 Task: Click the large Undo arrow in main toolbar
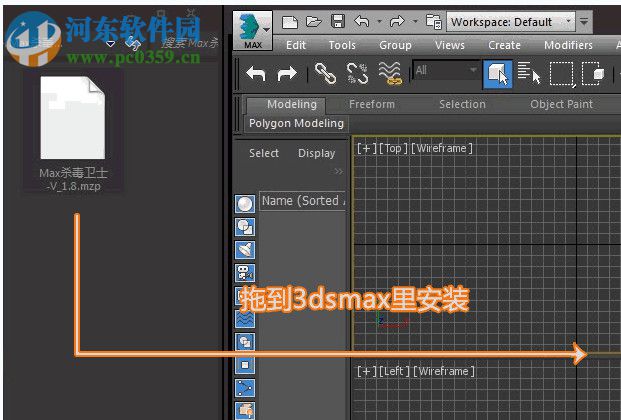[256, 74]
